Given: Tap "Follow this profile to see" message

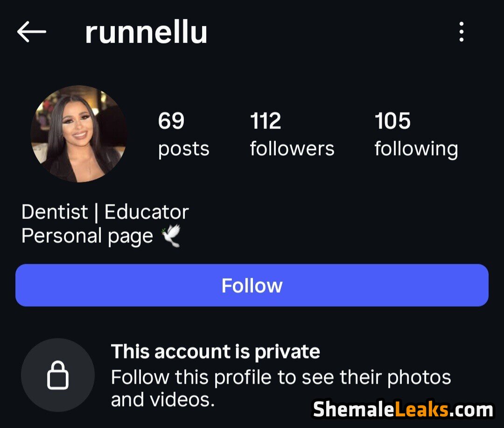Looking at the screenshot, I should click(281, 377).
